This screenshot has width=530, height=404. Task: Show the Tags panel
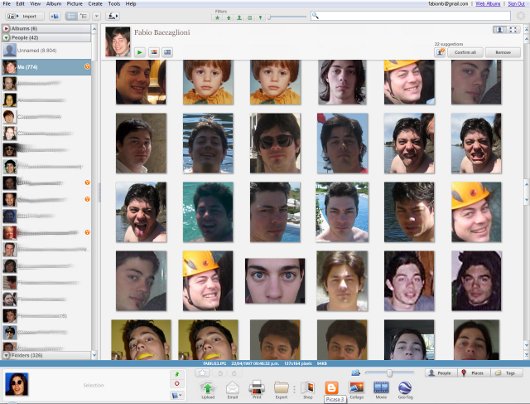click(x=506, y=373)
